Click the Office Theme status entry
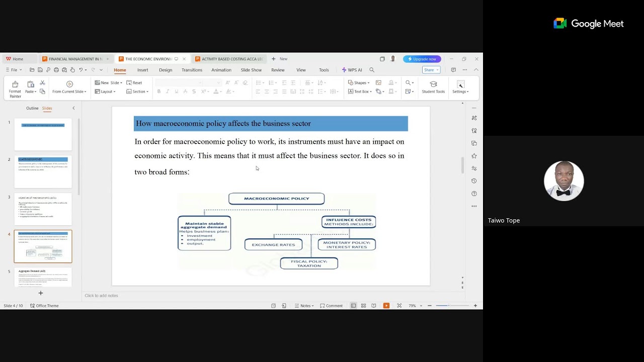The height and width of the screenshot is (362, 644). point(44,306)
